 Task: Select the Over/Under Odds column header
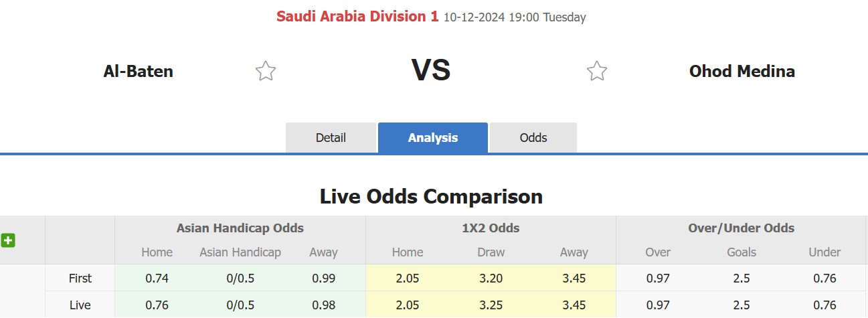pos(742,228)
